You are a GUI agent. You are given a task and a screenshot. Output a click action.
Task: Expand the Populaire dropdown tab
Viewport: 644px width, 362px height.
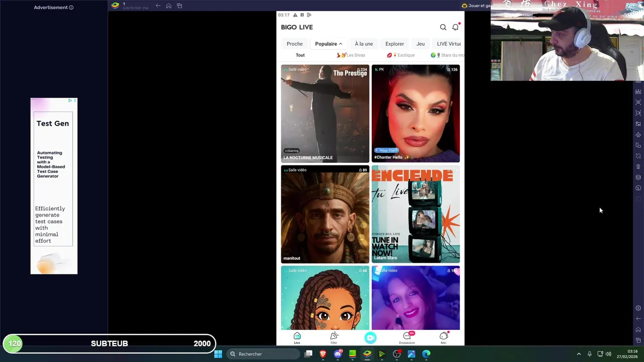(329, 44)
